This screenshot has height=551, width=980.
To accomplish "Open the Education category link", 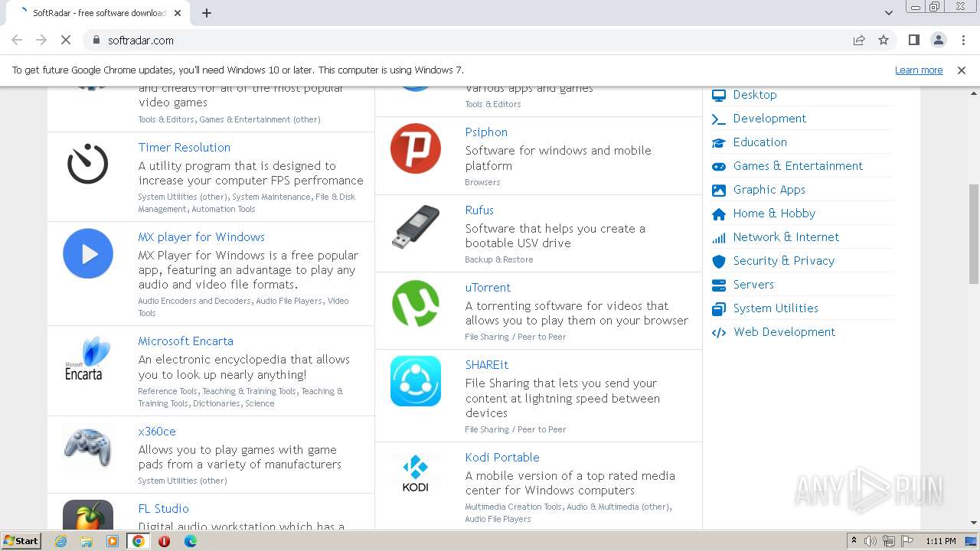I will (x=760, y=142).
